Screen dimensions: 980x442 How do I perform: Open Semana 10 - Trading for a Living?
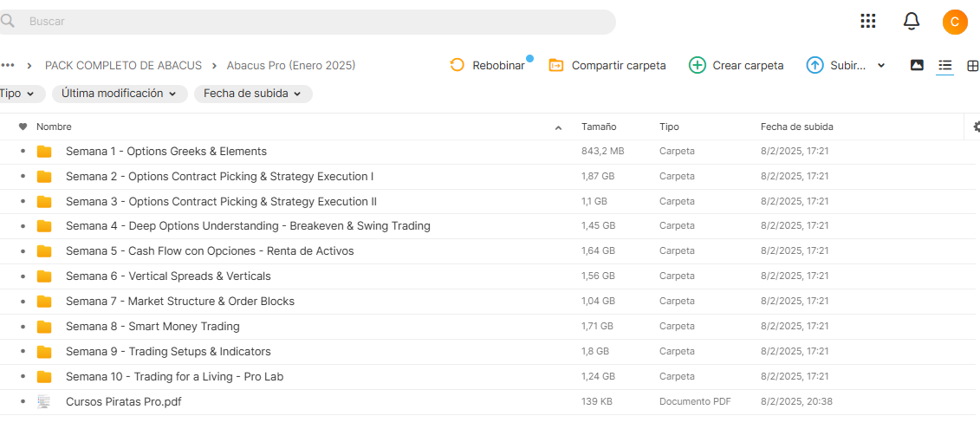pyautogui.click(x=174, y=376)
